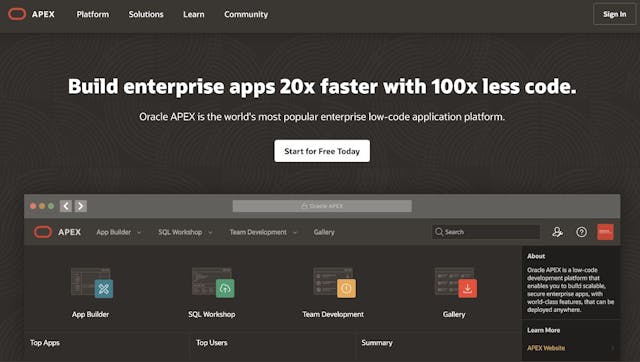Open the administration user icon
The image size is (640, 362).
coord(558,232)
